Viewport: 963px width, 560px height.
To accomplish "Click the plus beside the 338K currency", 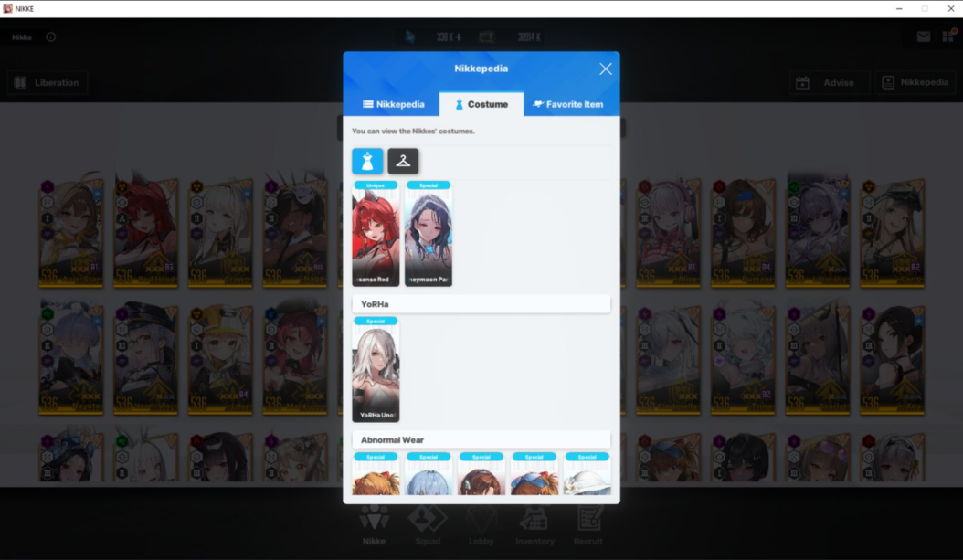I will [458, 37].
